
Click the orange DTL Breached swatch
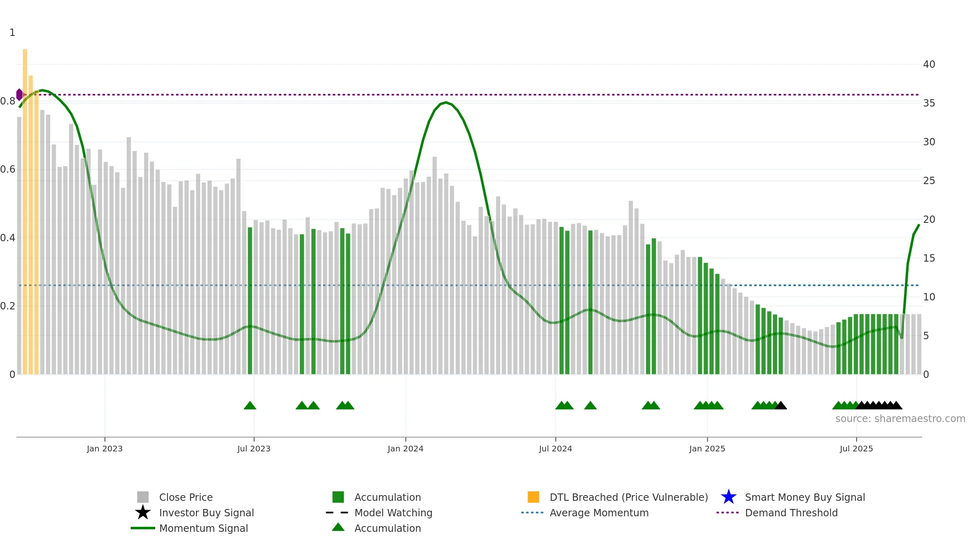[x=533, y=497]
